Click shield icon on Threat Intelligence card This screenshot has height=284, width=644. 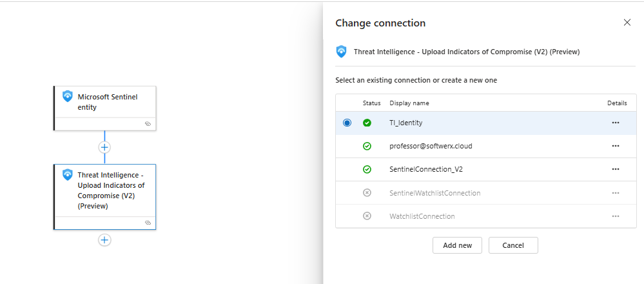[x=67, y=175]
